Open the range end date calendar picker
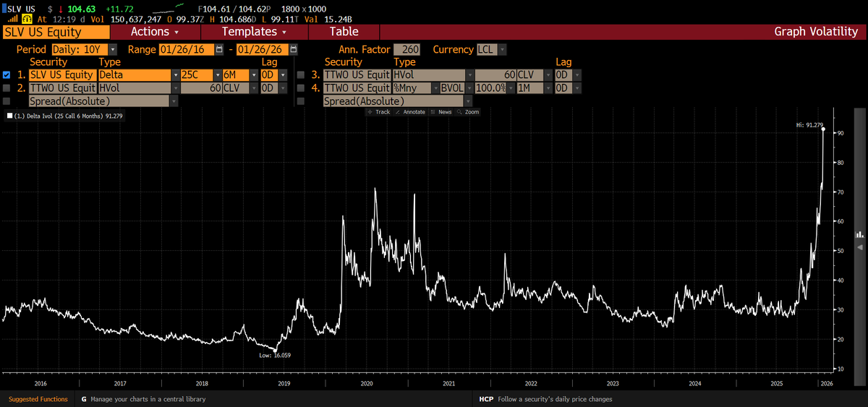Viewport: 868px width, 407px height. (x=294, y=49)
